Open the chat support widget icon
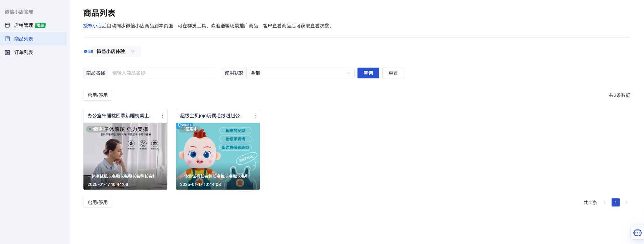The height and width of the screenshot is (244, 644). [x=637, y=233]
